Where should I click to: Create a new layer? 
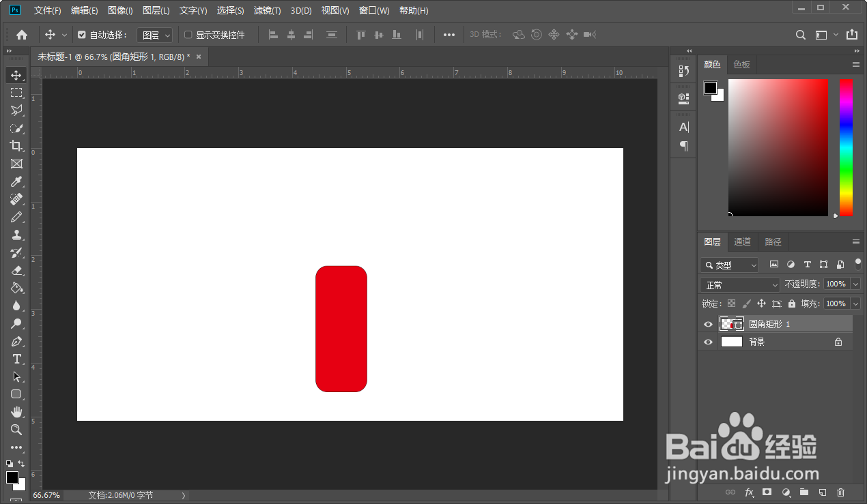(x=822, y=492)
